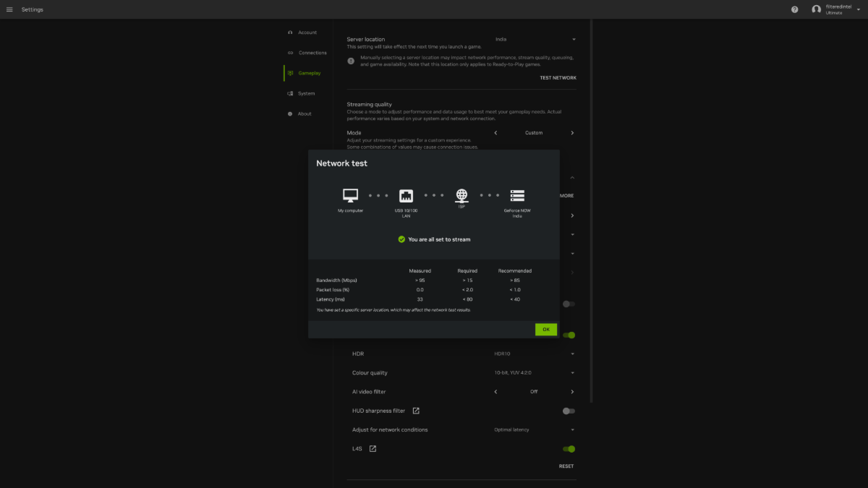
Task: Click the My computer monitor icon
Action: tap(350, 194)
